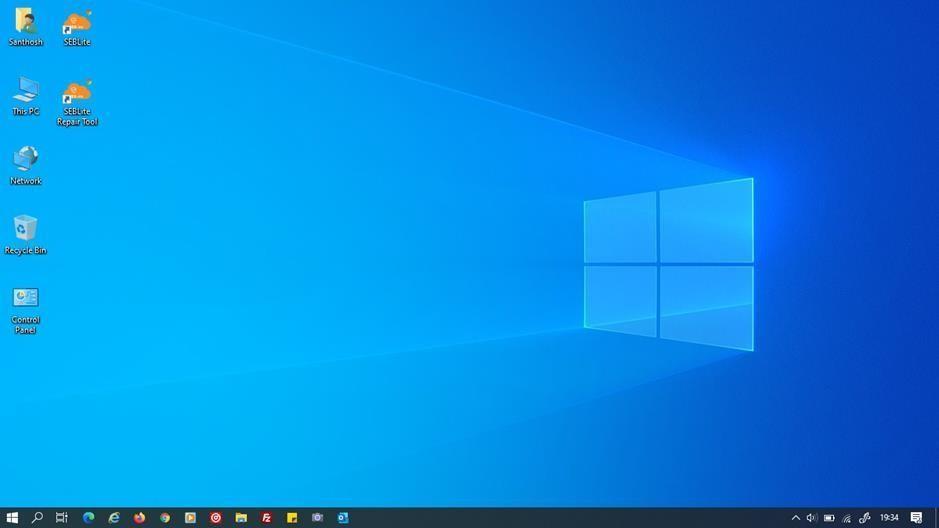Expand the hidden system tray icons
This screenshot has height=528, width=939.
796,518
